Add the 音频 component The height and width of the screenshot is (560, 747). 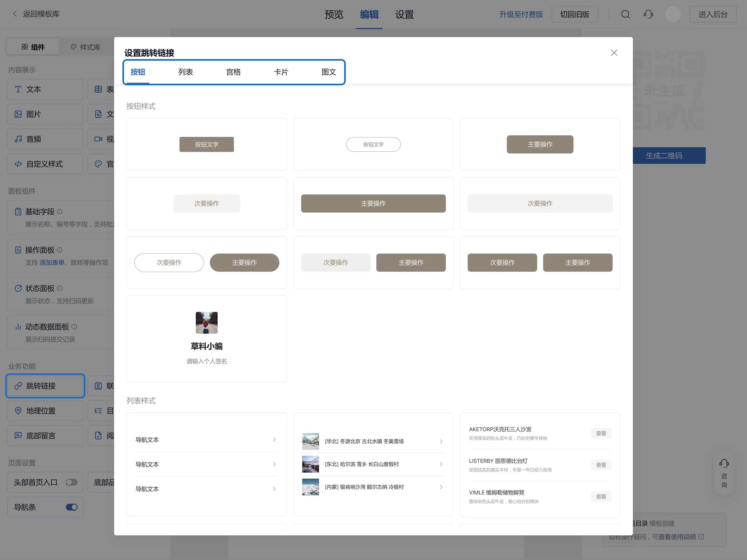[x=45, y=139]
